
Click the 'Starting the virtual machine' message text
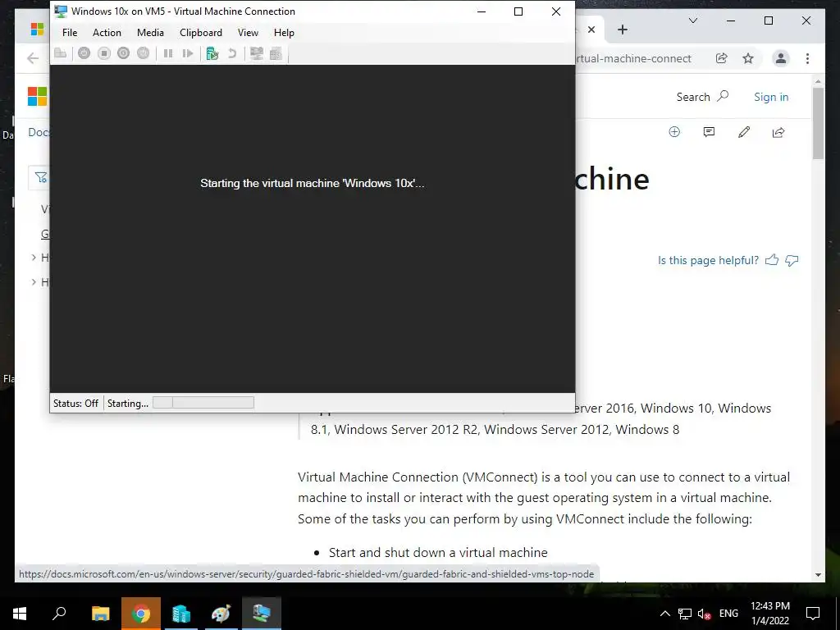coord(313,183)
